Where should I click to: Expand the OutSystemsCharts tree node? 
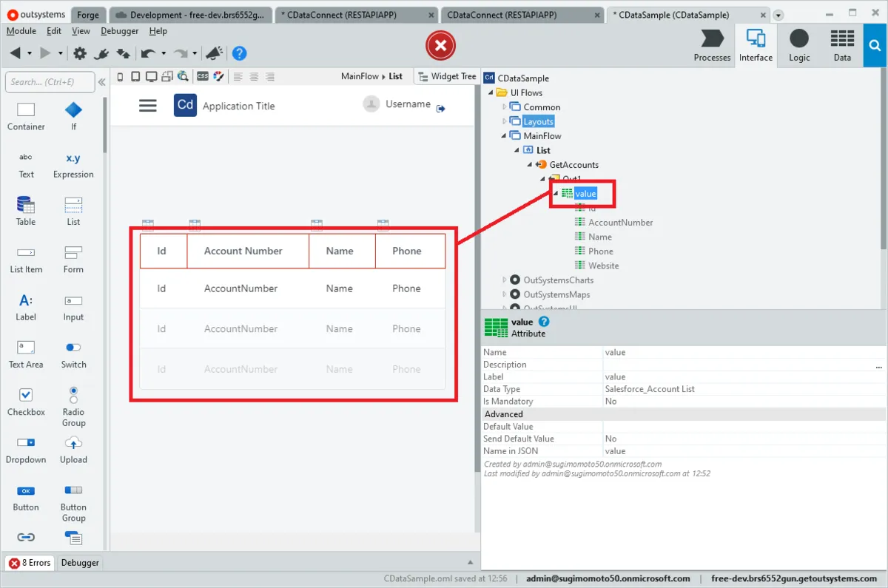click(505, 280)
